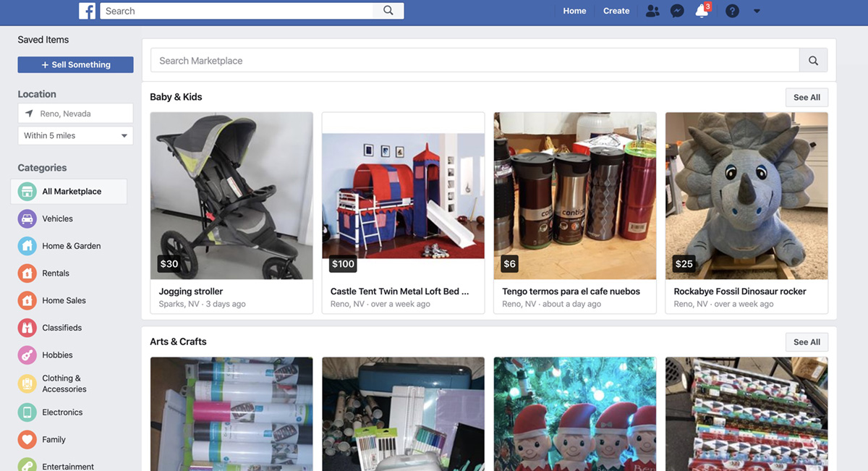Open the Jogging stroller listing thumbnail
The width and height of the screenshot is (868, 471).
point(231,195)
